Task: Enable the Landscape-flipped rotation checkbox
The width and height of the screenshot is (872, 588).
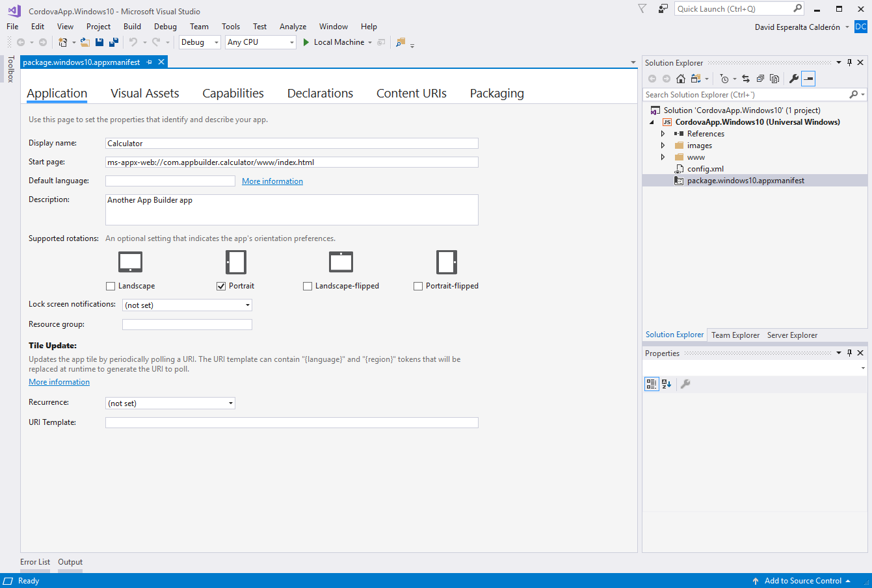Action: [308, 286]
